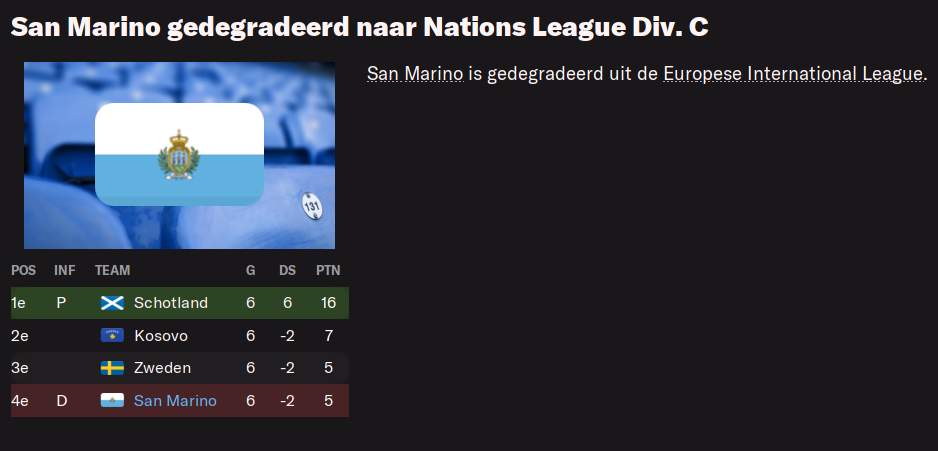The width and height of the screenshot is (938, 451).
Task: Open San Marino link in article text
Action: click(415, 74)
